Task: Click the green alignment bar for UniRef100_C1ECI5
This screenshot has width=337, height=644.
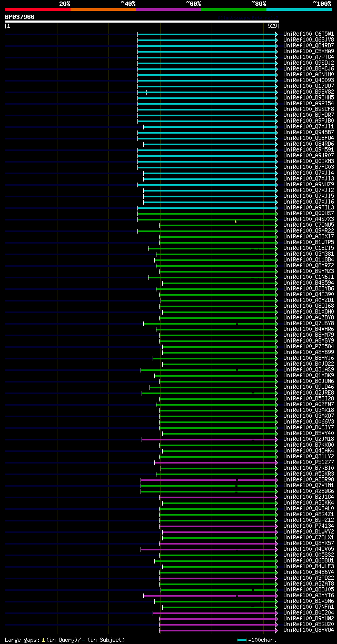Action: [213, 248]
